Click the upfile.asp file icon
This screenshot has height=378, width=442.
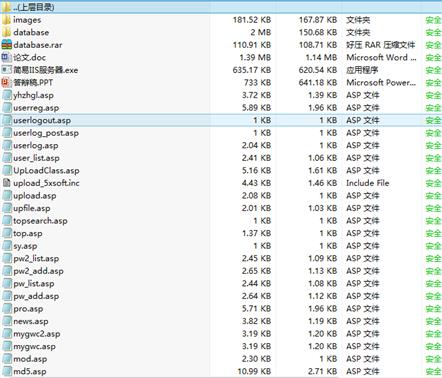[7, 208]
